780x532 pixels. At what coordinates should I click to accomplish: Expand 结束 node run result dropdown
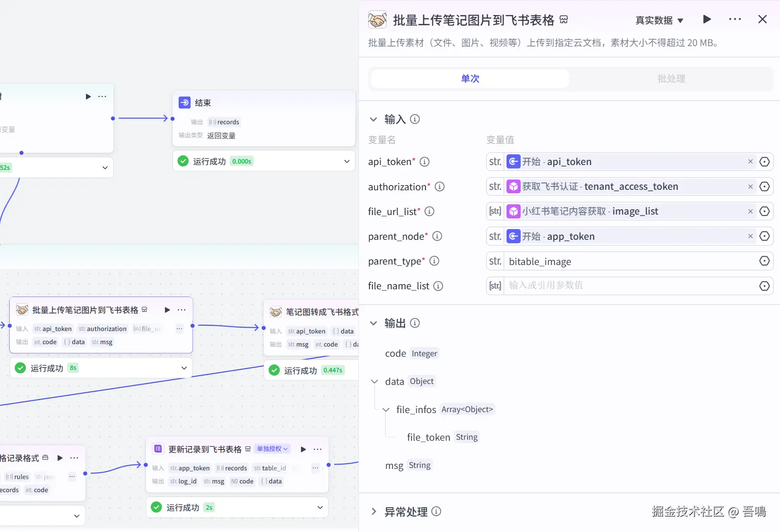tap(347, 161)
